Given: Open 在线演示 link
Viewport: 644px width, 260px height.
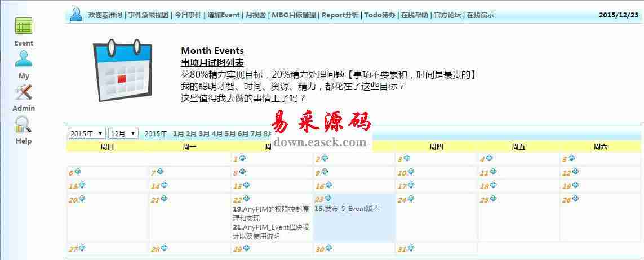Looking at the screenshot, I should [x=481, y=15].
